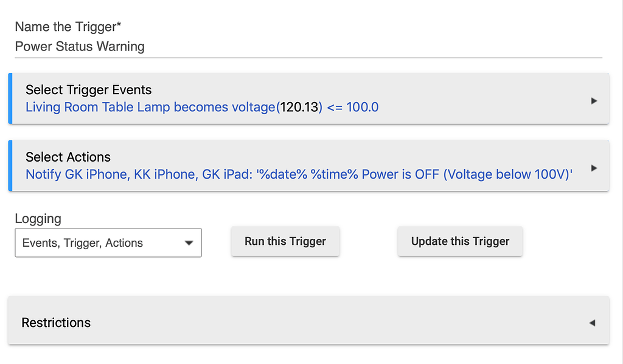Click the '<= 100.0' threshold text
Screen dimensions: 623x364
[x=353, y=108]
